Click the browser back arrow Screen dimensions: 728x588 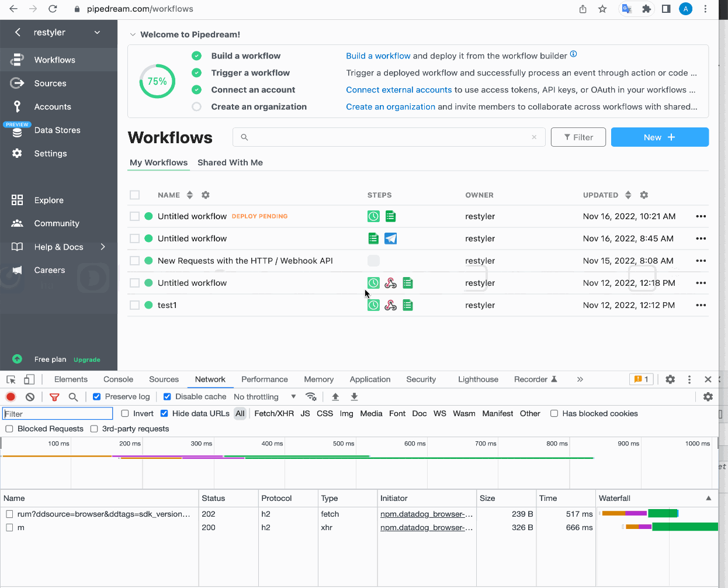click(13, 9)
